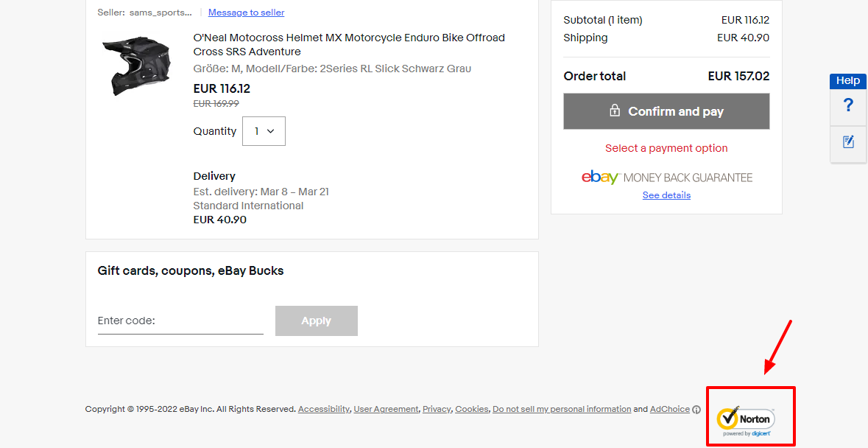Click the AdChoice info icon

pos(696,410)
